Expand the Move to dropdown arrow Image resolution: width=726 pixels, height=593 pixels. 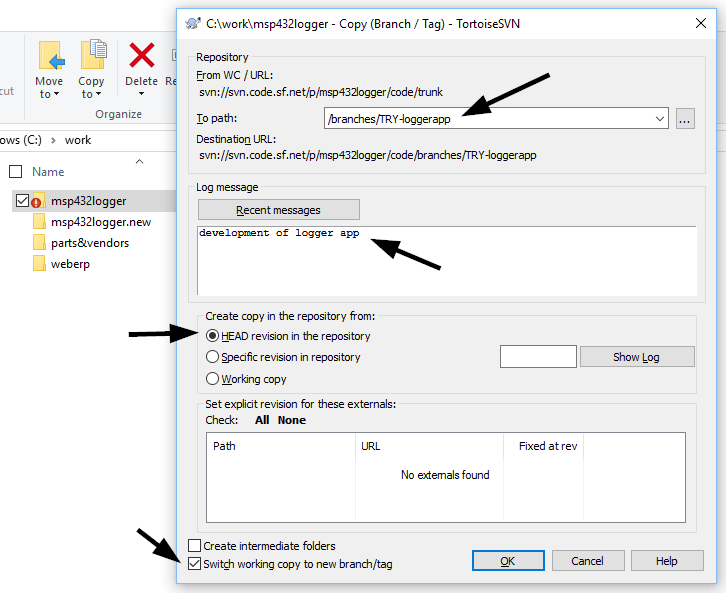(x=56, y=95)
